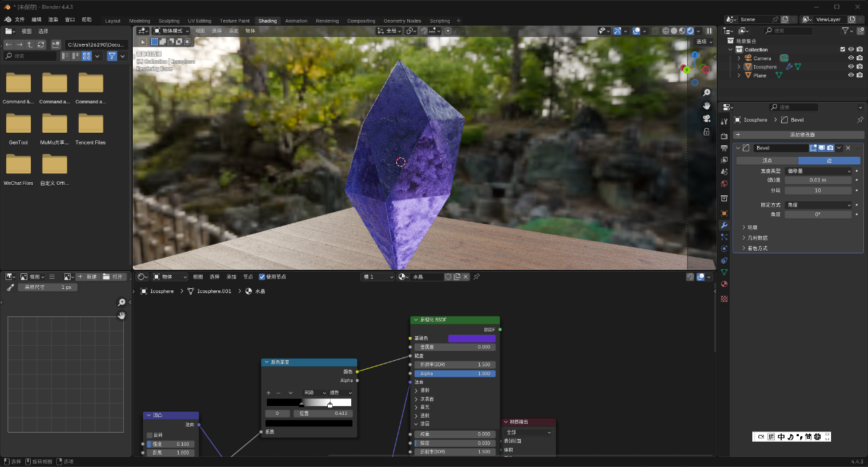The height and width of the screenshot is (467, 868).
Task: Open the Modifiers wrench tab in Properties
Action: click(724, 225)
